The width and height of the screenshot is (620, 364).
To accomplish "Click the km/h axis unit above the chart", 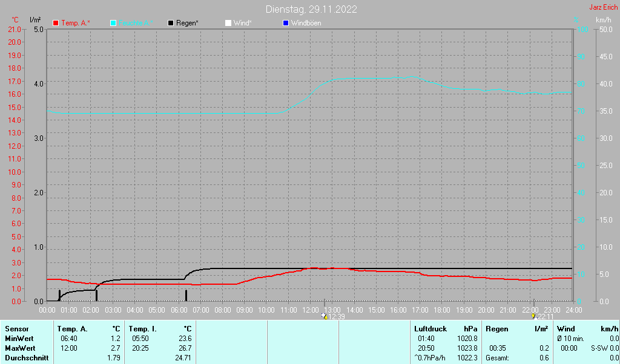I will click(604, 20).
